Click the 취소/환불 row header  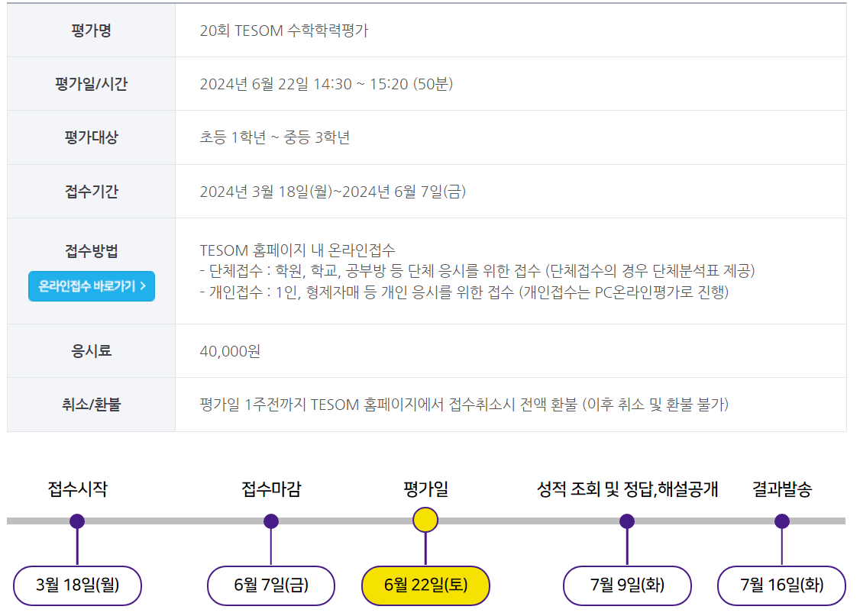(x=90, y=405)
